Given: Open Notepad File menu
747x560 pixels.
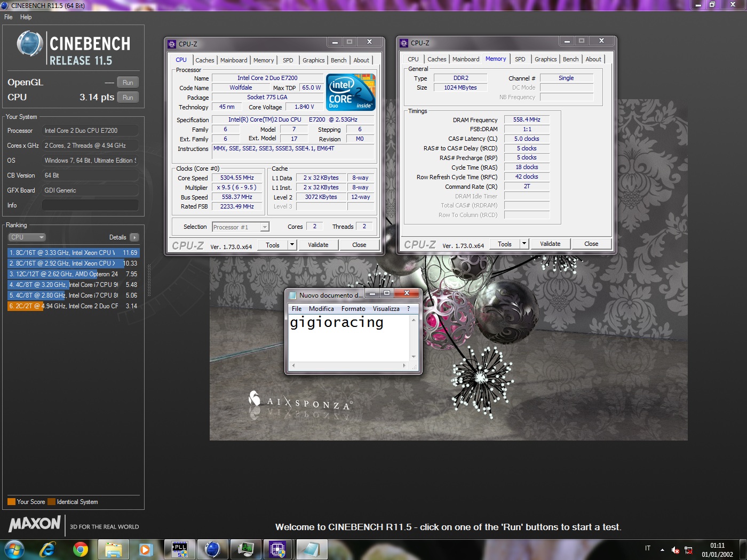Looking at the screenshot, I should click(x=297, y=309).
